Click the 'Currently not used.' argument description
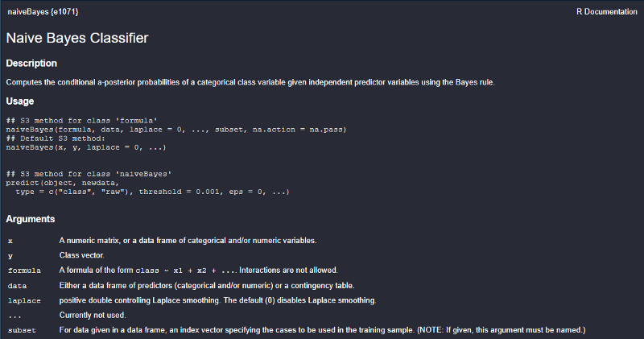The width and height of the screenshot is (644, 339). pyautogui.click(x=93, y=315)
